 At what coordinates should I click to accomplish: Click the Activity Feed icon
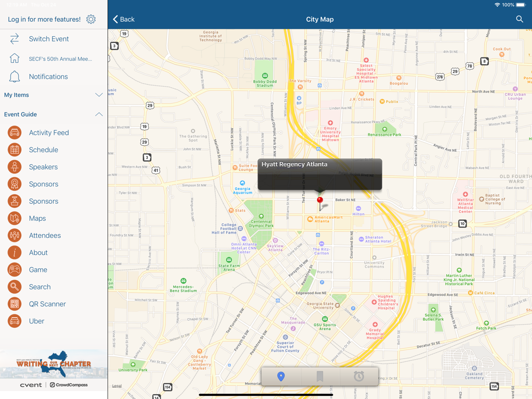[x=14, y=132]
